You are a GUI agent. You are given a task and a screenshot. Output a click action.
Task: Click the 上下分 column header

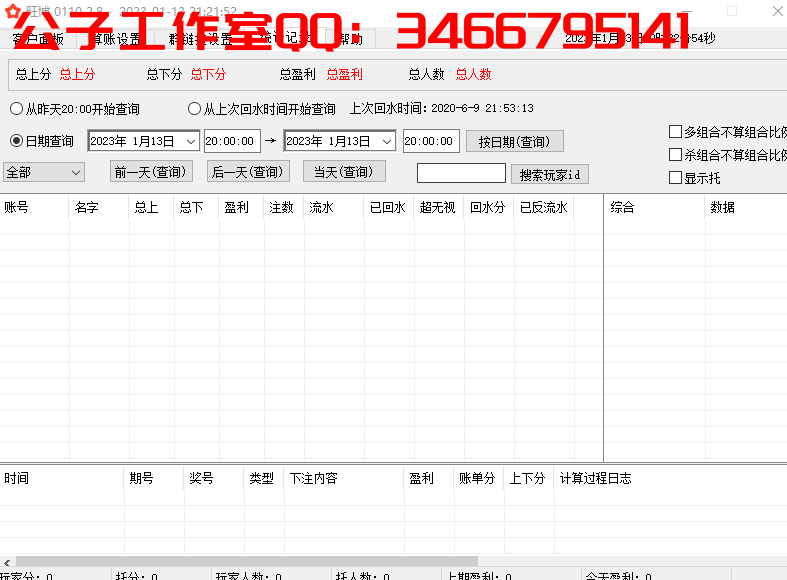click(x=527, y=478)
